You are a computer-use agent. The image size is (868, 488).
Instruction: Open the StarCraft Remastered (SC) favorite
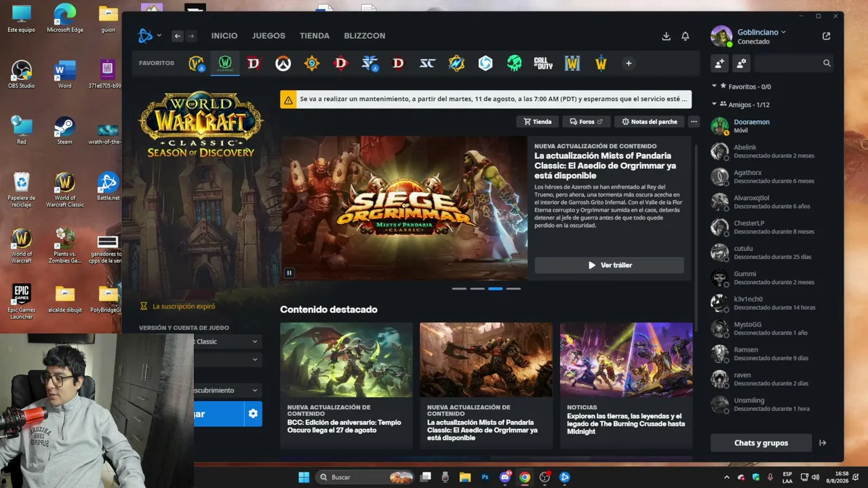[427, 64]
